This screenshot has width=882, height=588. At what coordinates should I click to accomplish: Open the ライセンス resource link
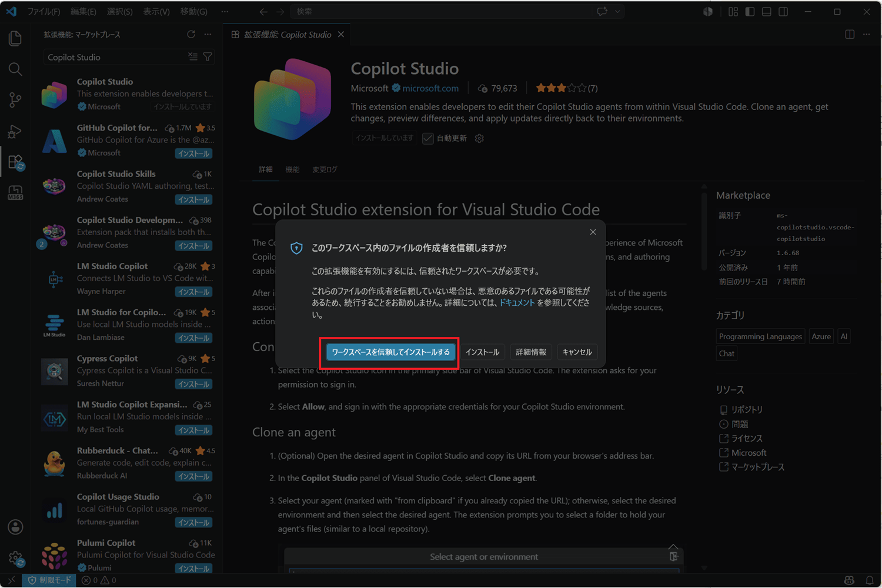(747, 439)
